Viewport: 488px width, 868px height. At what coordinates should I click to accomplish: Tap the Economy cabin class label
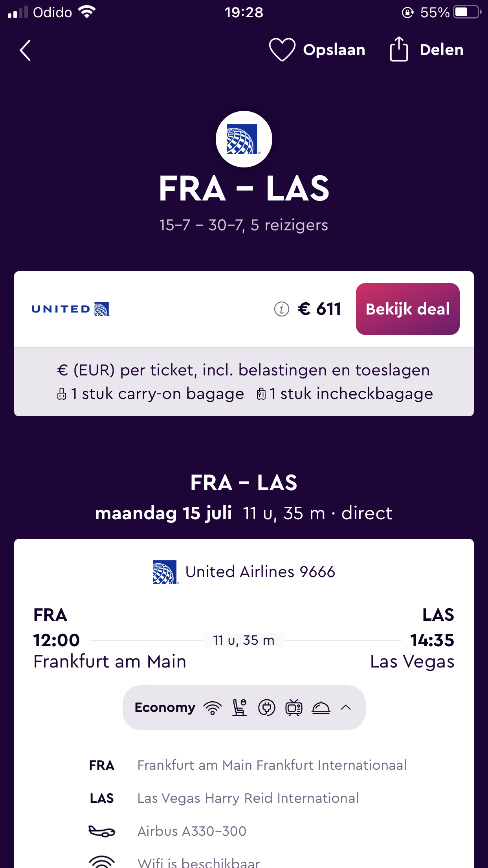coord(165,708)
